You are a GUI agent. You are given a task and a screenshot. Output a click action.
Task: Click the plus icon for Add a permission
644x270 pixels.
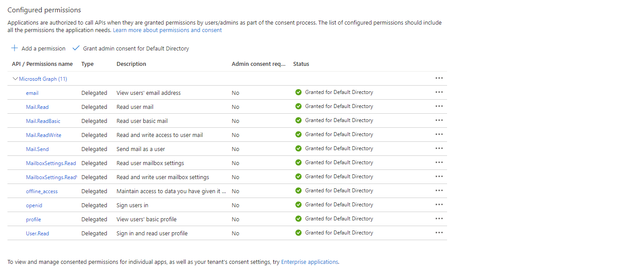tap(15, 48)
